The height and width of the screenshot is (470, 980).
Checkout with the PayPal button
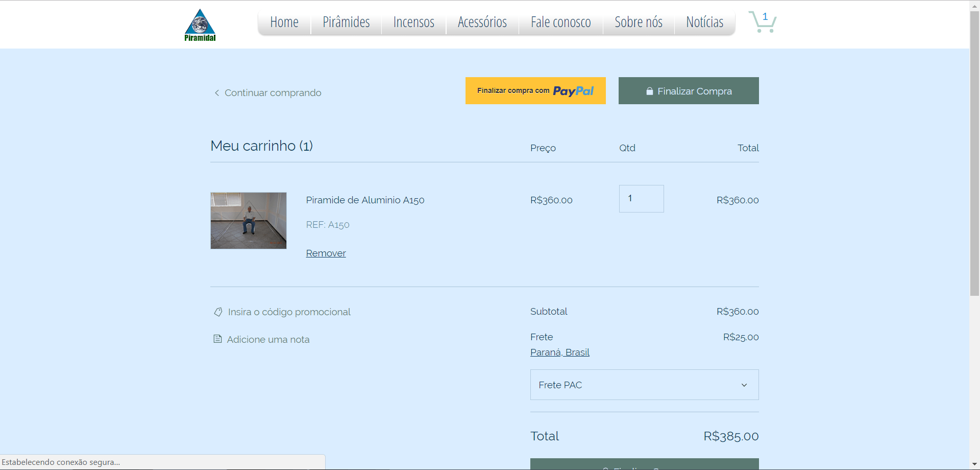tap(535, 91)
